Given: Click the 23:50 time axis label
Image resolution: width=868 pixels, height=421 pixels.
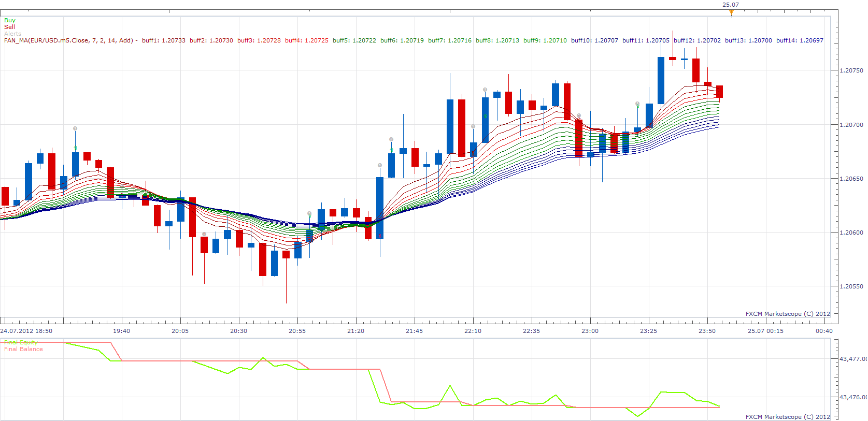Looking at the screenshot, I should [707, 331].
